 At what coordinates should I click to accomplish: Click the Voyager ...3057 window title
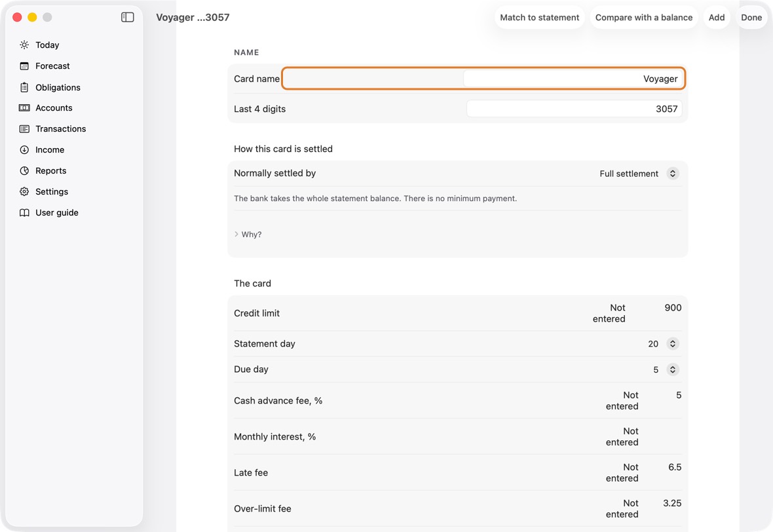tap(193, 17)
